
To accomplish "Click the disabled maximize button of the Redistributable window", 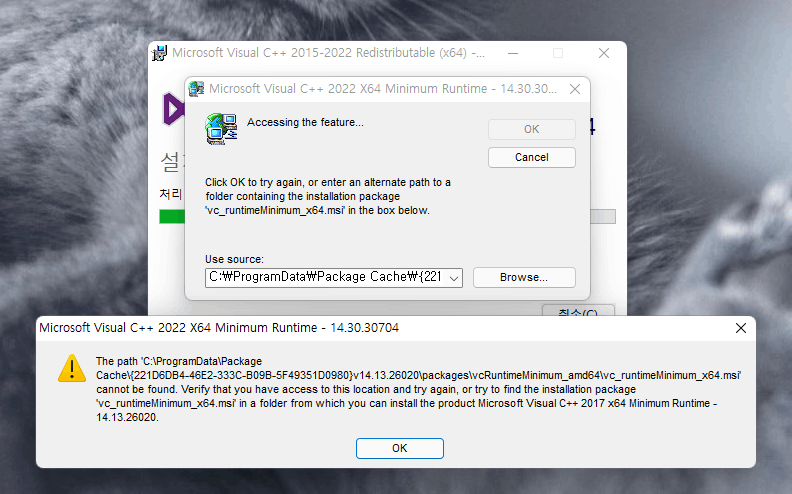I will [558, 53].
